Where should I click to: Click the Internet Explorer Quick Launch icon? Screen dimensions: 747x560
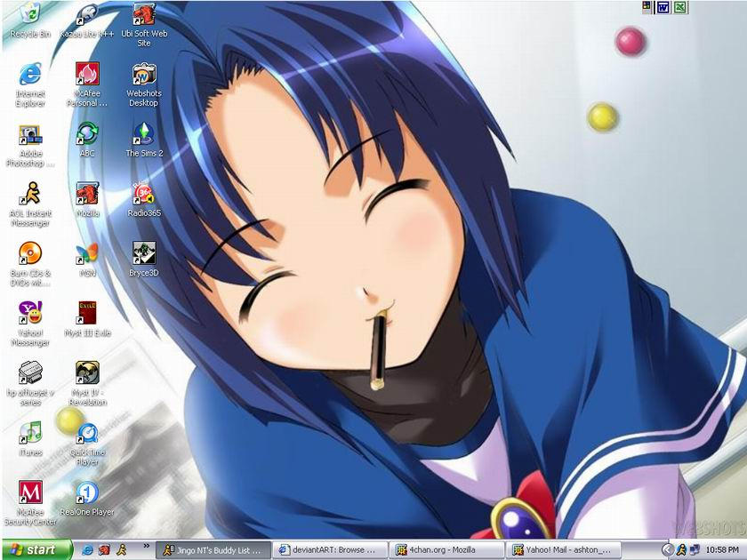88,550
